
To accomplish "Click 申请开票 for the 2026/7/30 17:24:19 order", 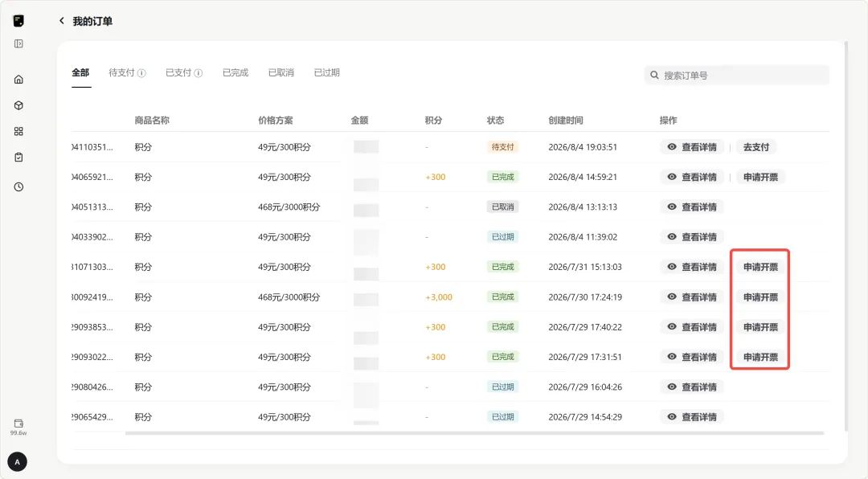I will coord(760,297).
